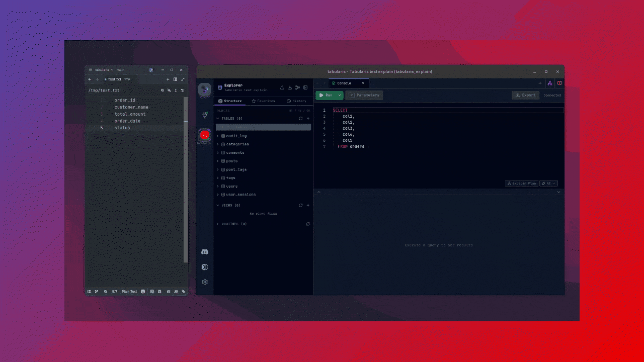This screenshot has width=644, height=362.
Task: Toggle split view in text editor
Action: (175, 79)
